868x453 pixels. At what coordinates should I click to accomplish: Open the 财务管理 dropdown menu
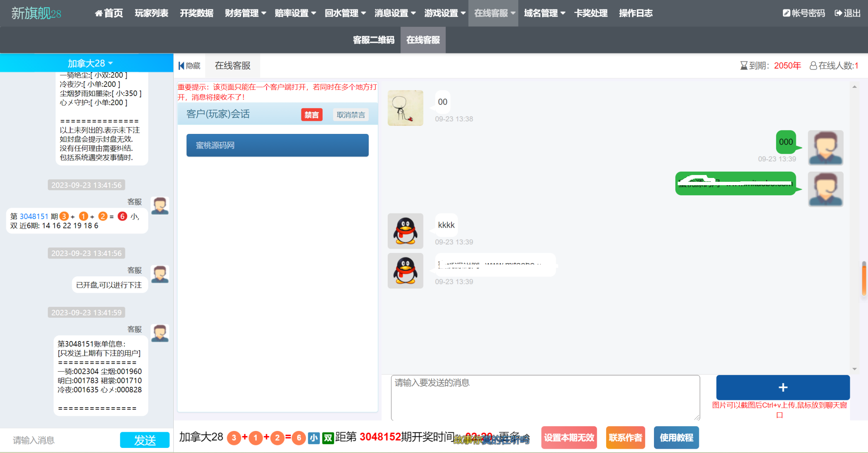(x=245, y=14)
